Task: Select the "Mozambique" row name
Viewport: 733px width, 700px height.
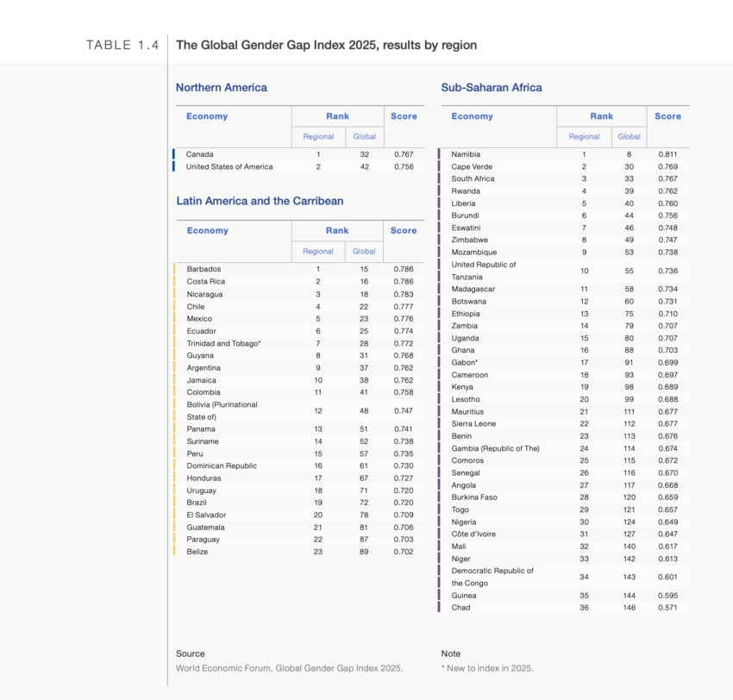Action: pyautogui.click(x=474, y=253)
